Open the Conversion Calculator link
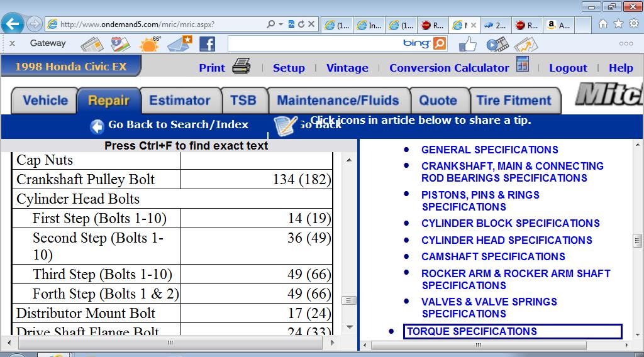Screen dimensions: 644x357 pos(449,68)
